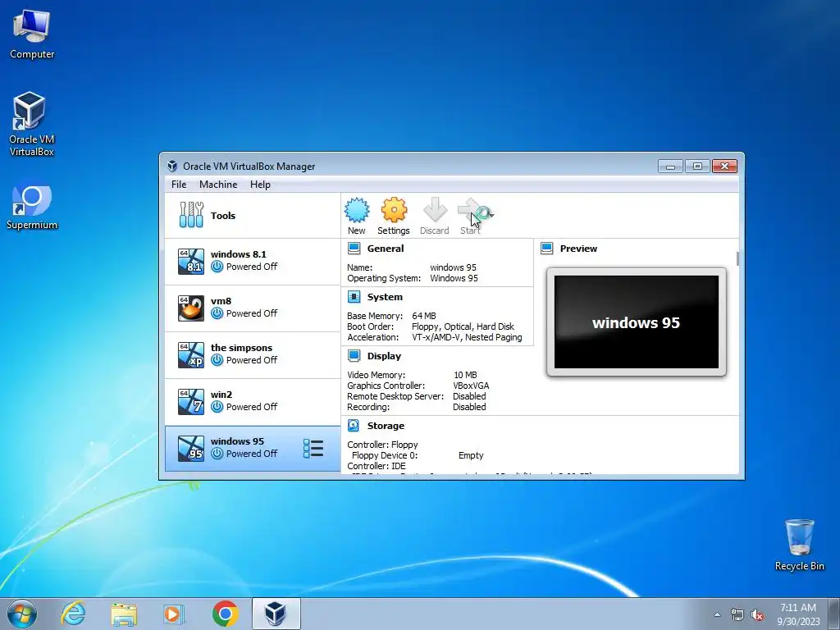
Task: Select the Tools entry icon
Action: 191,215
